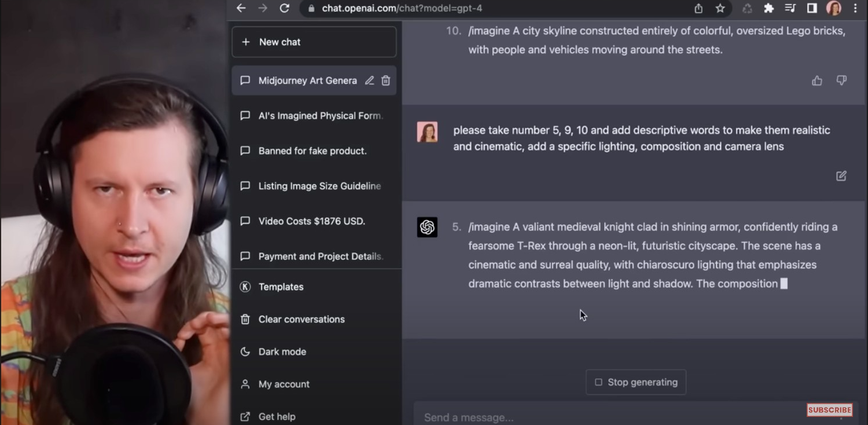Delete the Midjourney chat with trash icon
Viewport: 868px width, 425px height.
[386, 81]
